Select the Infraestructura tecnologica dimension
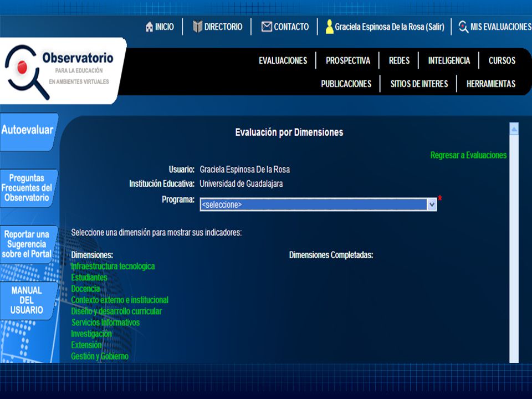 click(x=112, y=267)
